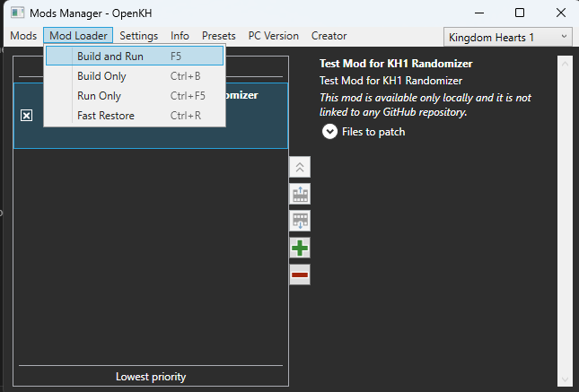Choose Run Only menu entry
Image resolution: width=579 pixels, height=392 pixels.
[x=135, y=96]
